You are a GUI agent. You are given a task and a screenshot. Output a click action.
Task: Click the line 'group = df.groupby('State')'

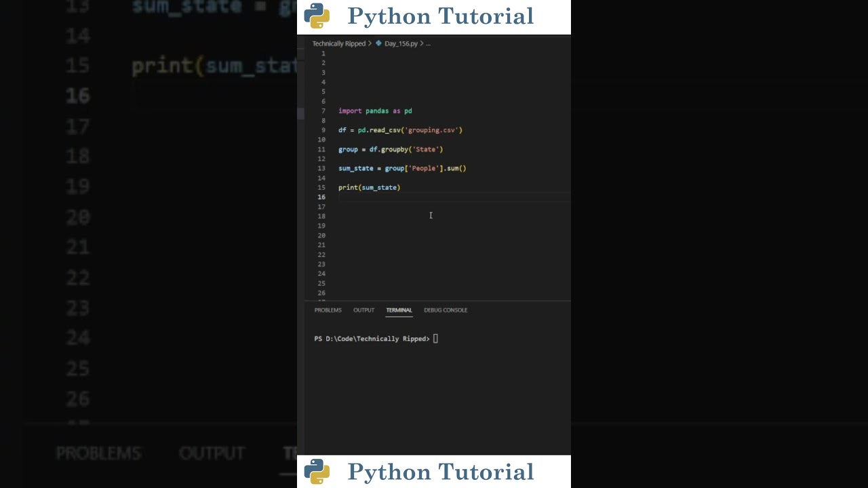391,149
